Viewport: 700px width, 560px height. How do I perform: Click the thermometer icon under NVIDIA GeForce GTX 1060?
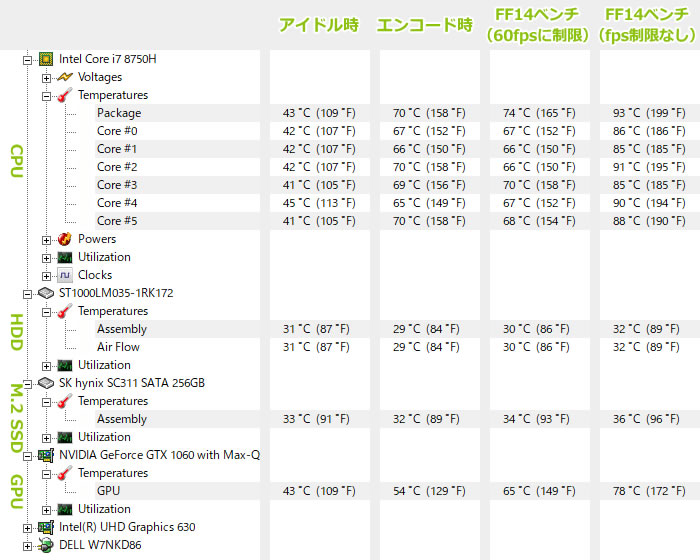tap(65, 473)
